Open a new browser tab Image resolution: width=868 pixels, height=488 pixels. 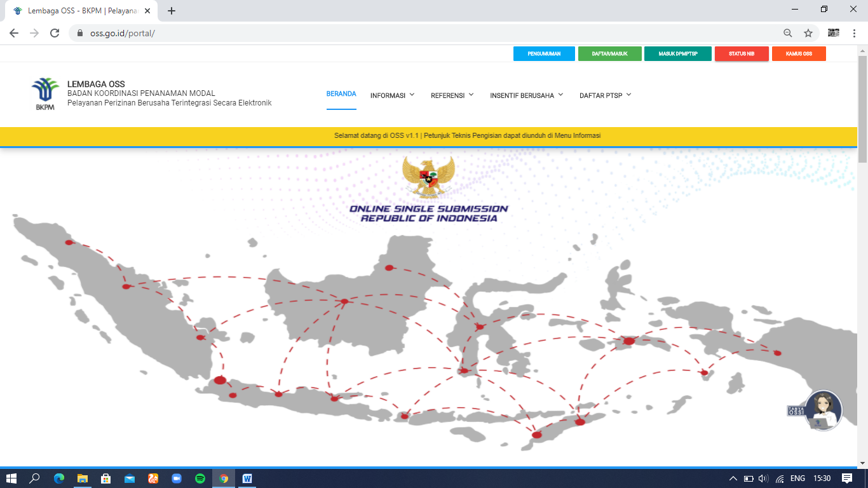click(x=171, y=11)
